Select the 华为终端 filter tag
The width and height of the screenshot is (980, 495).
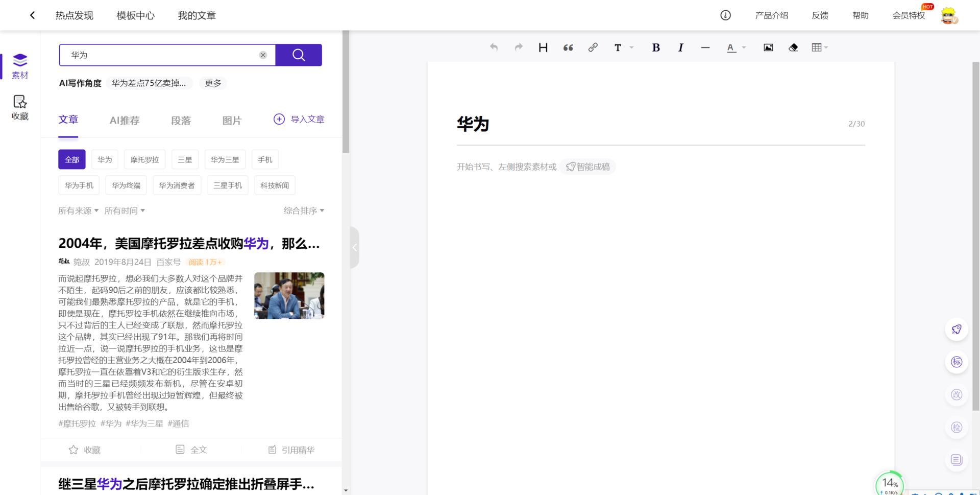126,185
